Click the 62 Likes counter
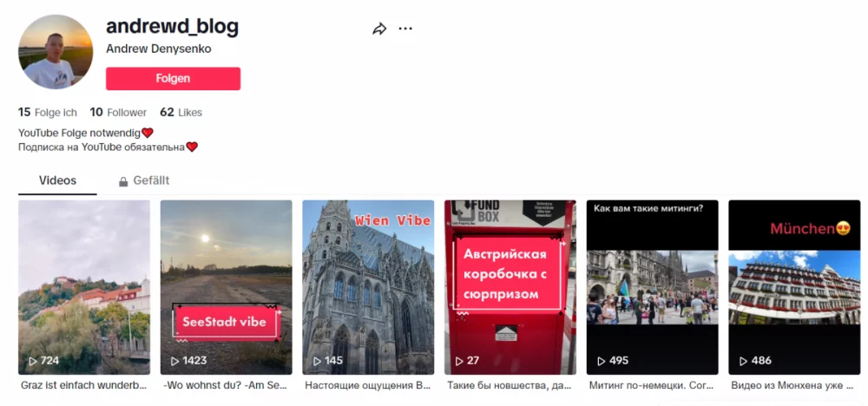Image resolution: width=868 pixels, height=406 pixels. 181,112
